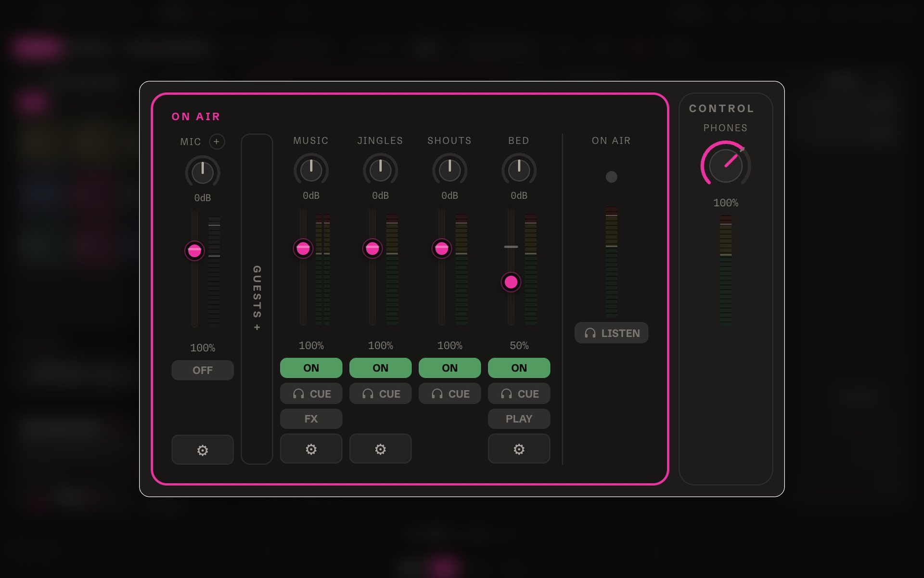Turn the MIC gain knob
This screenshot has width=924, height=578.
tap(203, 172)
